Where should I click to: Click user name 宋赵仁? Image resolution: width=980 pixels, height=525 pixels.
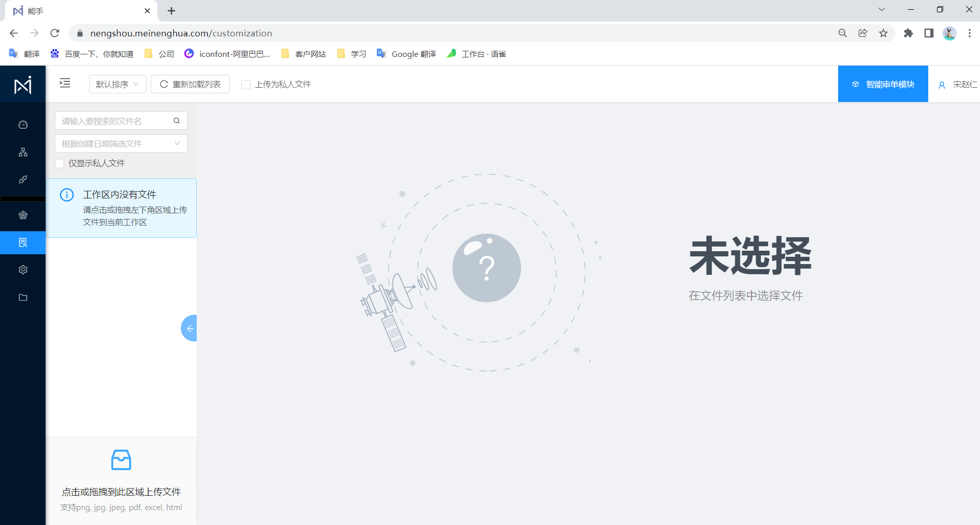965,85
